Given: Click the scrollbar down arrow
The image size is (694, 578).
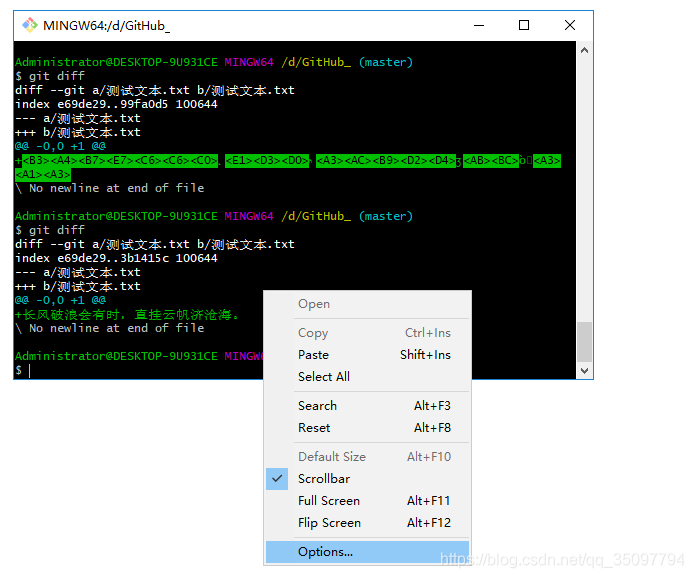Looking at the screenshot, I should point(584,371).
